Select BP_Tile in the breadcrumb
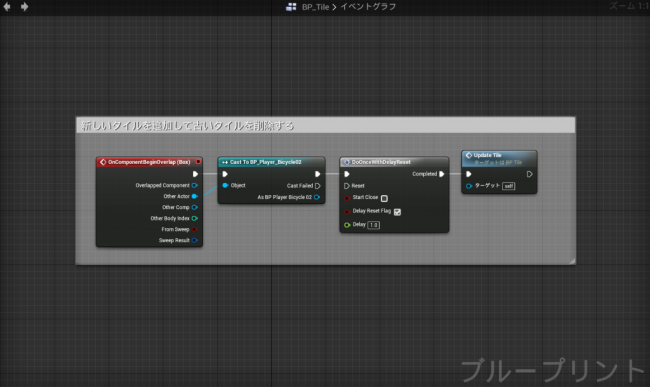 315,7
